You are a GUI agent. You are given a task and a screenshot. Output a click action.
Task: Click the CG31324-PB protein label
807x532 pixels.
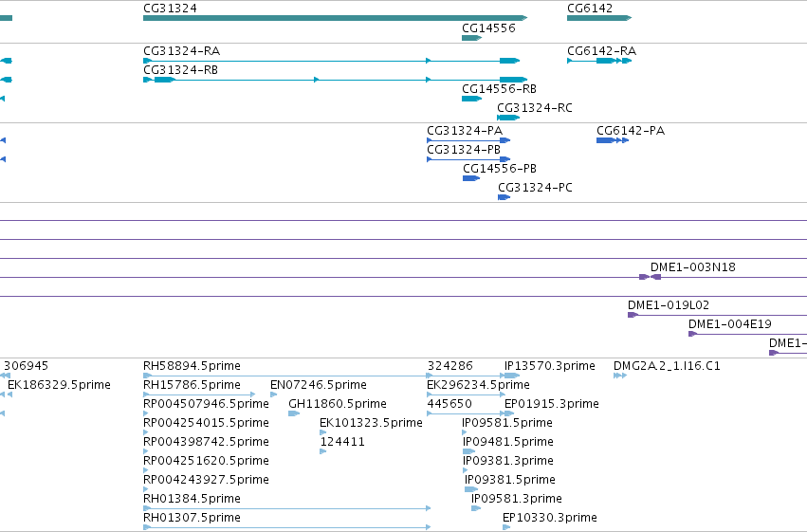[x=464, y=150]
